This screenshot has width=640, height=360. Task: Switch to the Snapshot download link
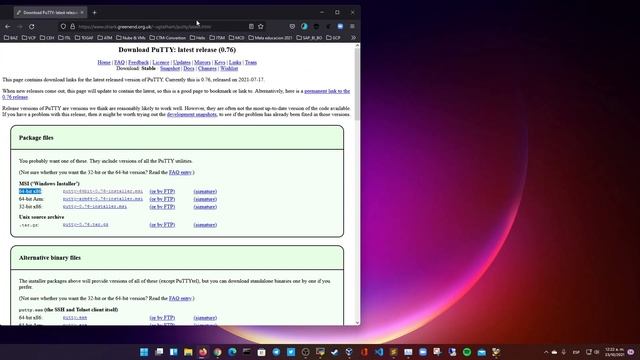170,69
